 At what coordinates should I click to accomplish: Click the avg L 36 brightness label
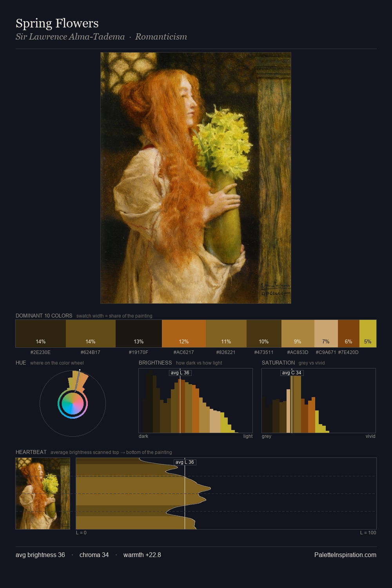[x=180, y=373]
